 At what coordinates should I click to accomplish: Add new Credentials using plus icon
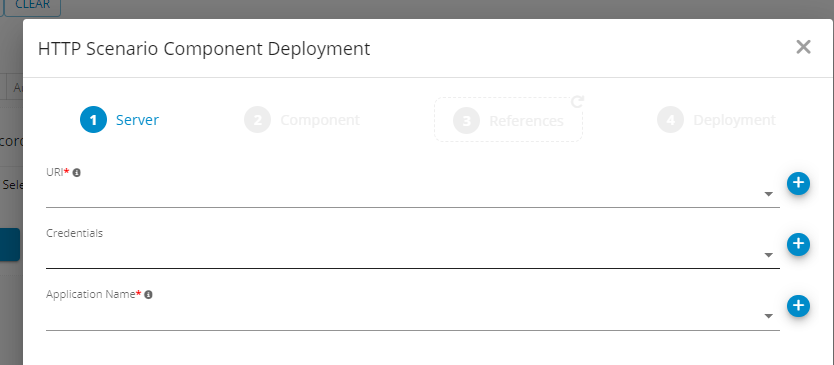[798, 244]
